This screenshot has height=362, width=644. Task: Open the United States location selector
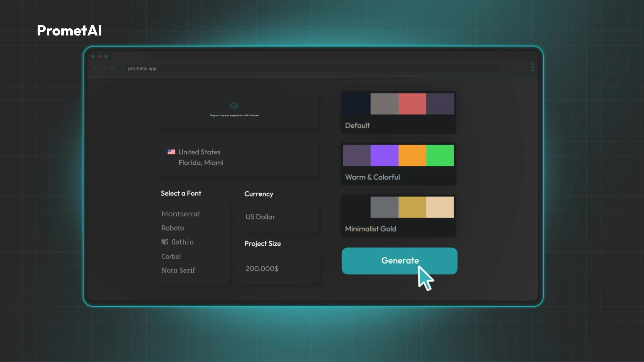[x=236, y=157]
